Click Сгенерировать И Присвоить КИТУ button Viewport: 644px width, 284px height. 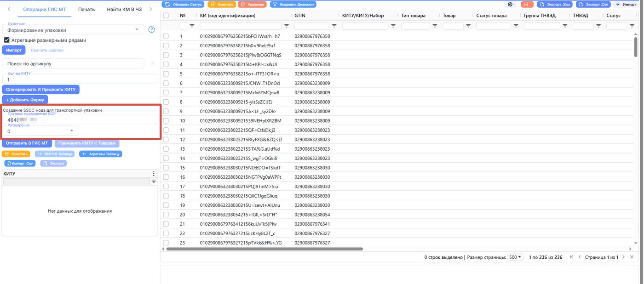point(41,89)
